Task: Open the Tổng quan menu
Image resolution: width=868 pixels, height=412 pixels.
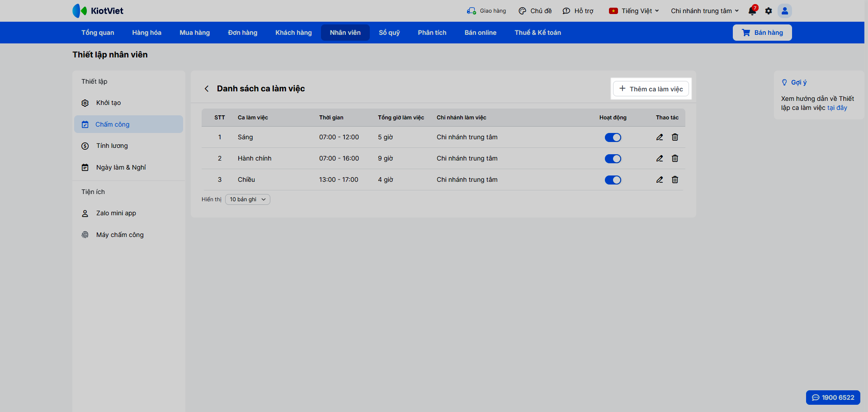Action: (x=98, y=33)
